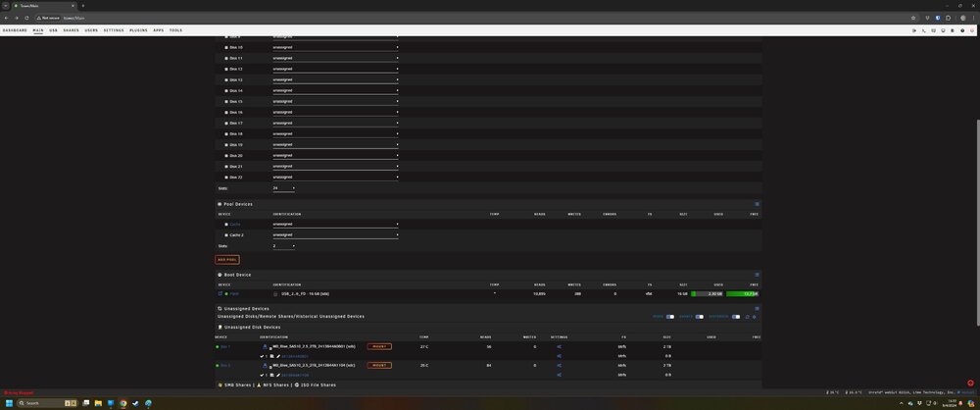
Task: Click the browse icon left of Flash
Action: tap(220, 293)
